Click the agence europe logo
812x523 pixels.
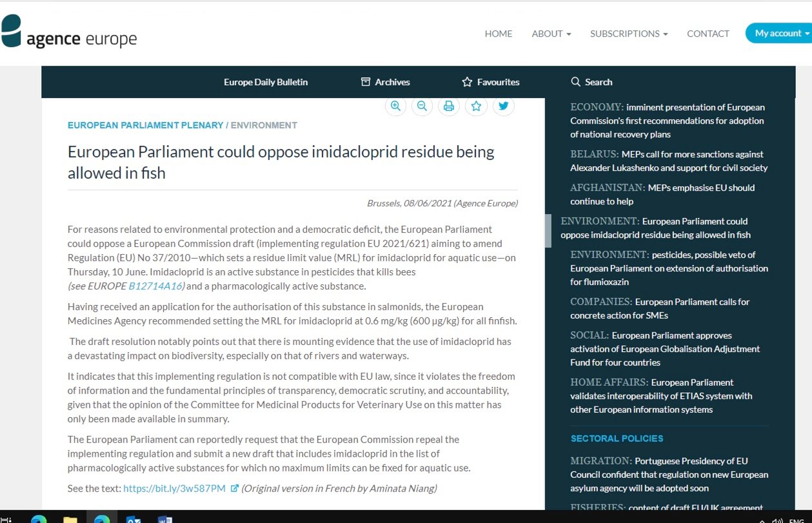coord(70,33)
